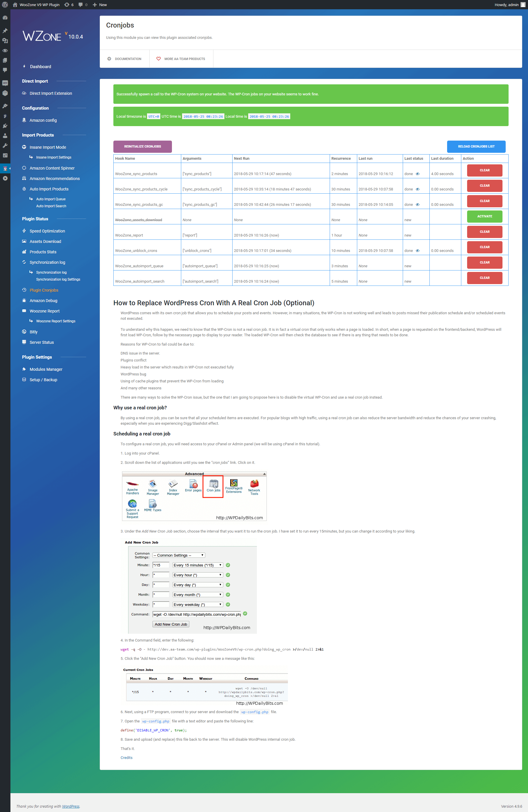
Task: Select the UTC+0 timezone value
Action: coord(154,116)
